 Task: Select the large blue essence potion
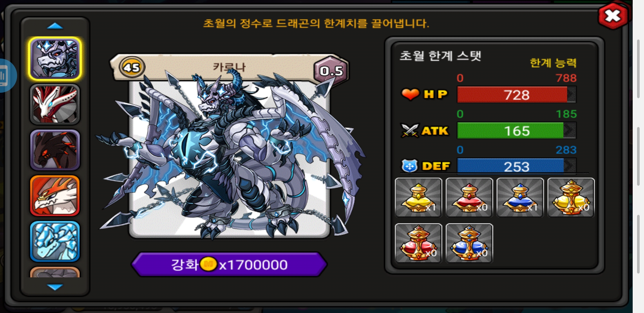point(469,243)
